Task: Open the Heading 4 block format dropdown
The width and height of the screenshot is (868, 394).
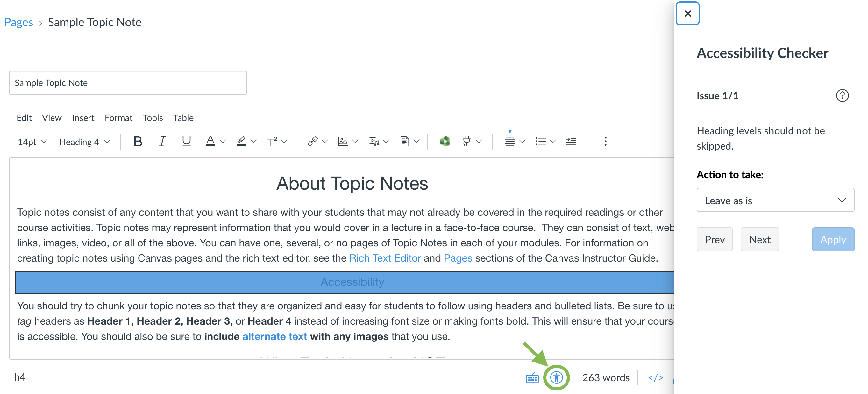Action: click(85, 142)
